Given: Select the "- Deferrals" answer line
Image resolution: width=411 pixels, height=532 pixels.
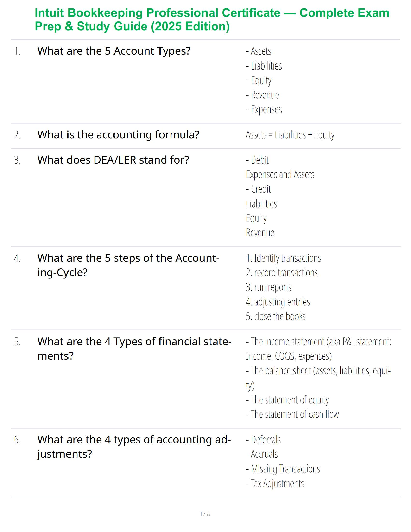Looking at the screenshot, I should point(264,440).
